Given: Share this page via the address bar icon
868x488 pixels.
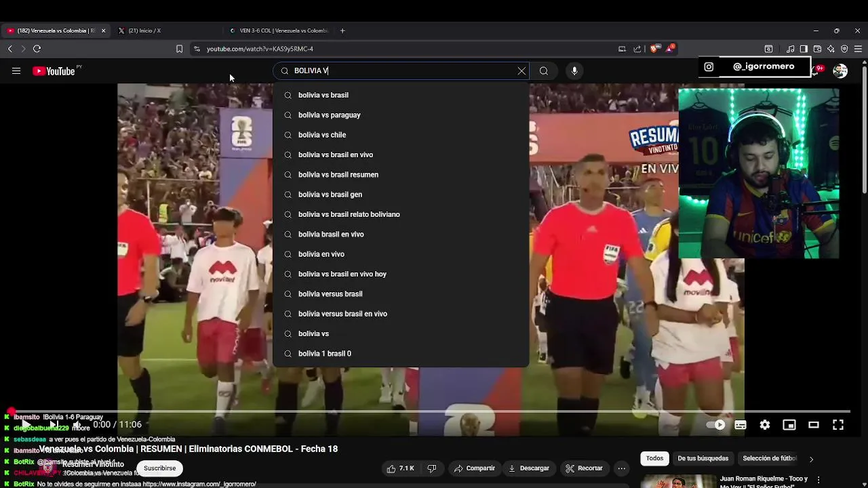Looking at the screenshot, I should 637,49.
